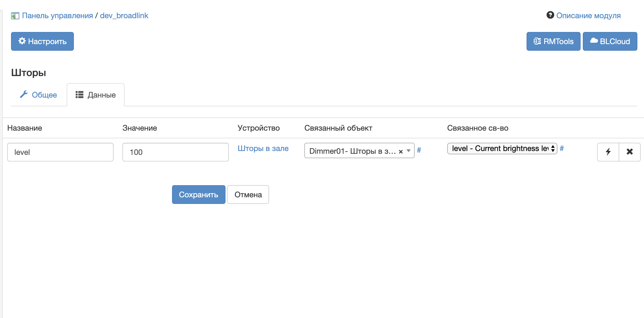The width and height of the screenshot is (644, 318).
Task: Click the value 100 input field
Action: click(x=175, y=152)
